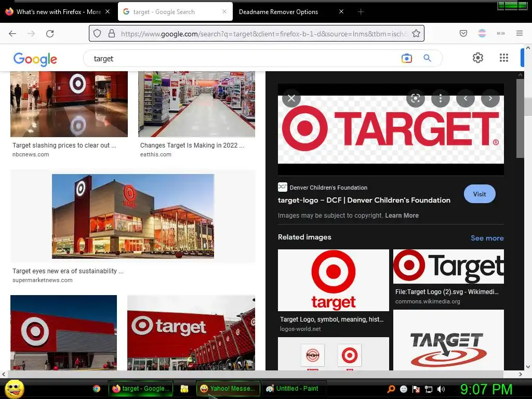The width and height of the screenshot is (532, 399).
Task: Select the target - Google Search tab
Action: coord(176,12)
